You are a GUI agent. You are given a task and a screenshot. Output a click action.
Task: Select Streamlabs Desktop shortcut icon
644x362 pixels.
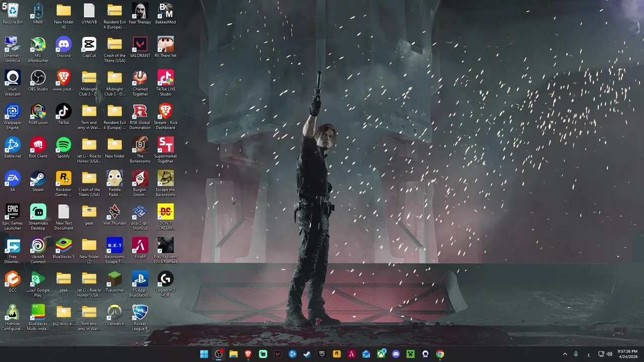tap(38, 217)
